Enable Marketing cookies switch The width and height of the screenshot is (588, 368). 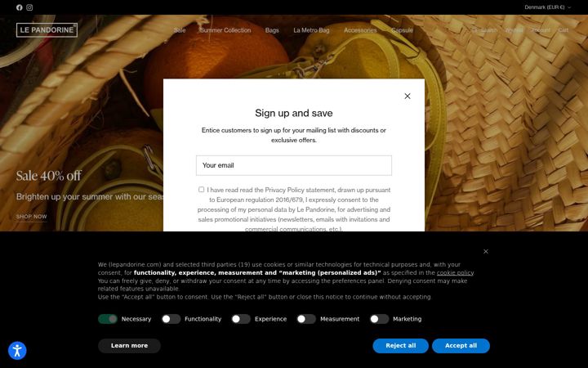pyautogui.click(x=379, y=319)
